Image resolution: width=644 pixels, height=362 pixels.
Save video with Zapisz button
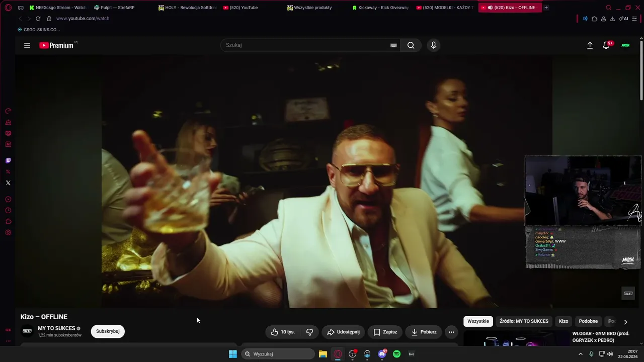[x=385, y=332]
